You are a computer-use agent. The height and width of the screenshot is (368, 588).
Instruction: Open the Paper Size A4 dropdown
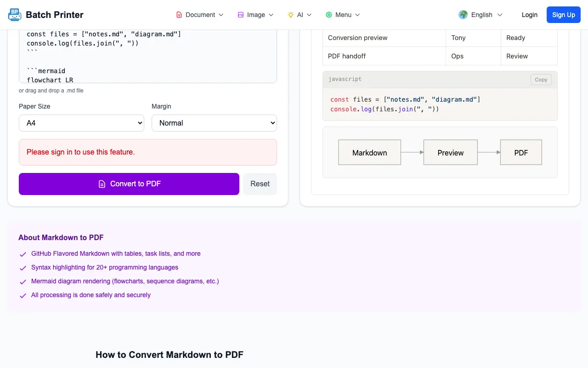[x=81, y=123]
